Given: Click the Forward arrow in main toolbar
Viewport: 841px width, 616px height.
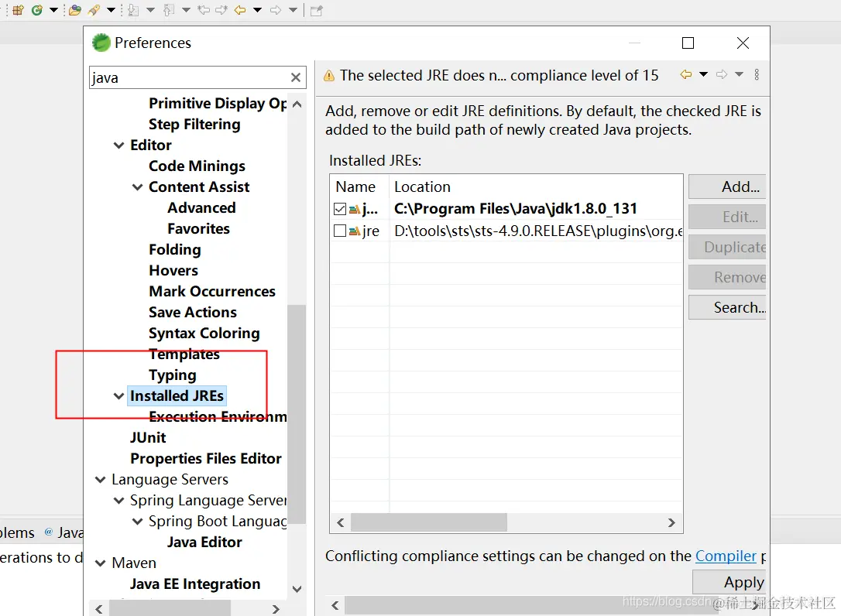Looking at the screenshot, I should (276, 10).
